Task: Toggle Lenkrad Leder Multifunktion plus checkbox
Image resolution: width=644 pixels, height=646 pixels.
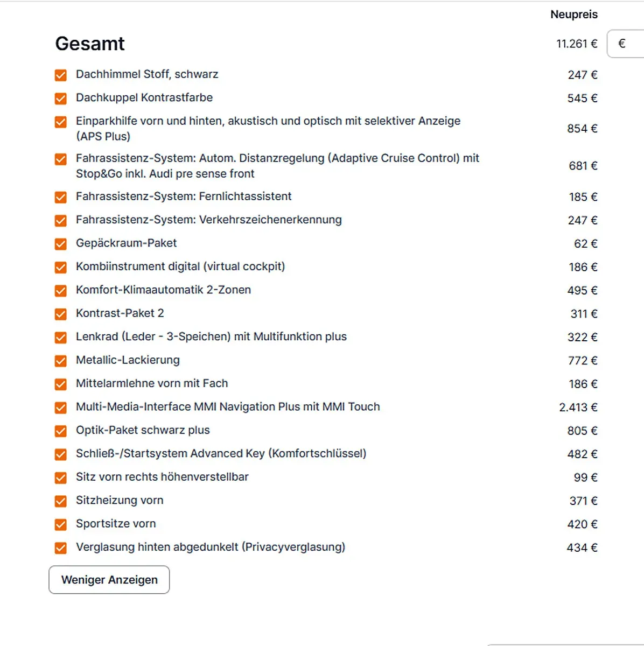Action: (61, 338)
